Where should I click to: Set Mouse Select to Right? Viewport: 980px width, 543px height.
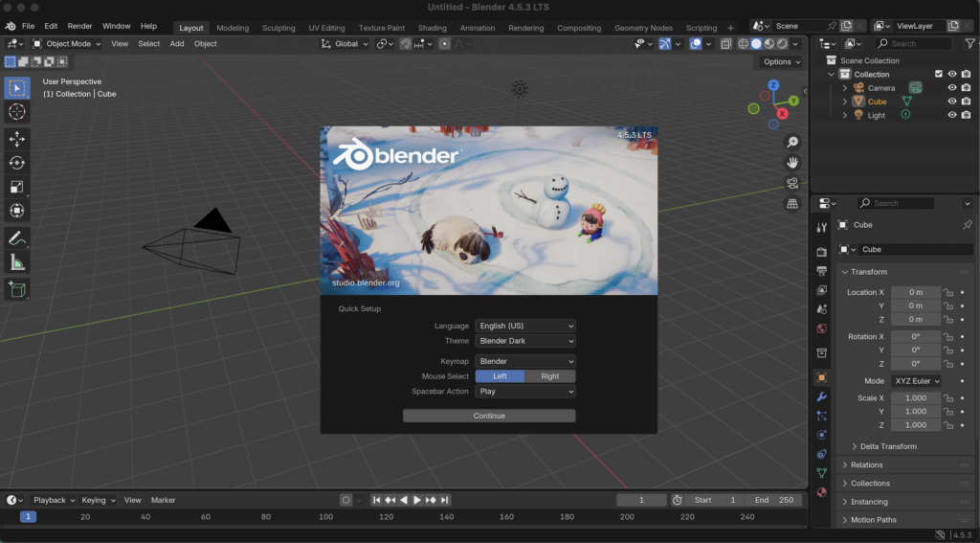click(x=550, y=376)
